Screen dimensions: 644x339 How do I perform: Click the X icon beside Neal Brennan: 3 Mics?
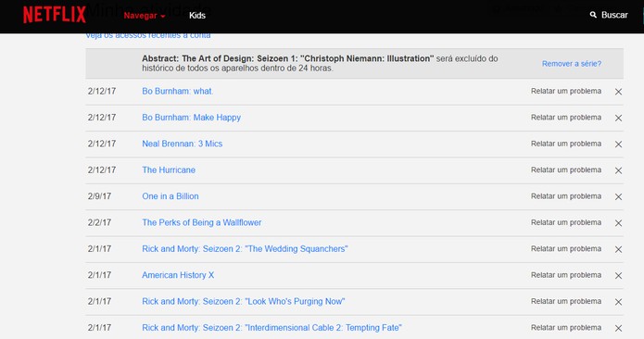pos(618,144)
